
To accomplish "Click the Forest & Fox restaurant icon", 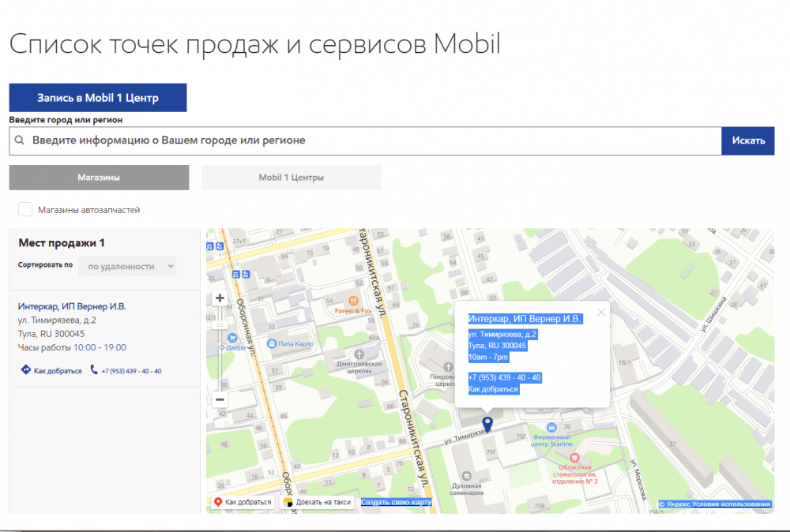I will pos(354,301).
